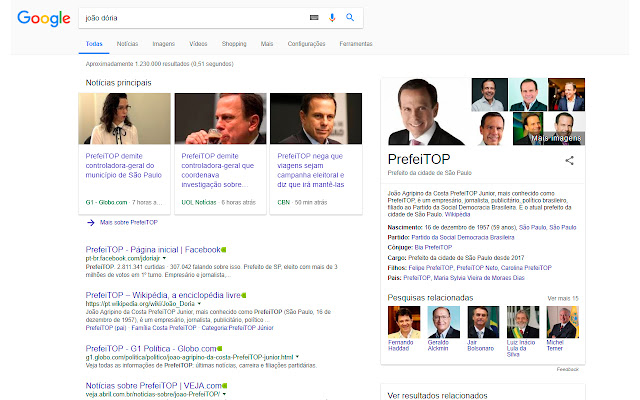The image size is (640, 400).
Task: Click the G1 - Globo.com source label
Action: tap(106, 202)
